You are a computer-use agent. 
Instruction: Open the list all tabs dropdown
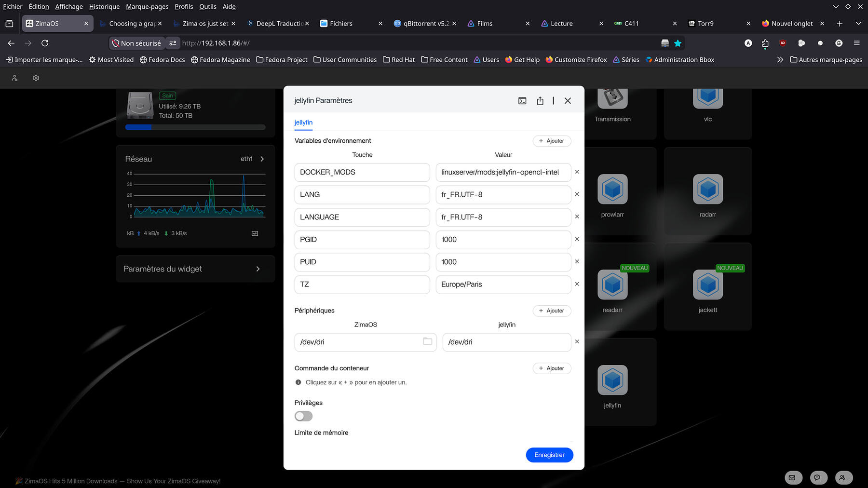tap(858, 24)
